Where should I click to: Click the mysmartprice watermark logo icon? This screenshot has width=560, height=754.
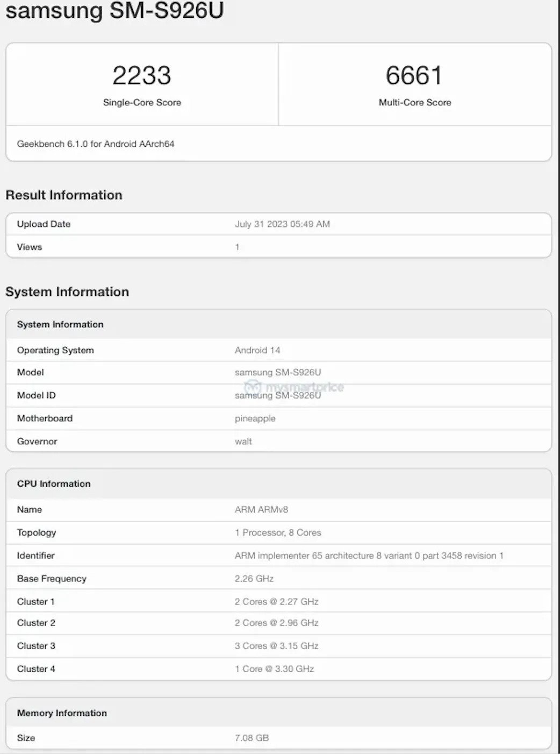click(x=252, y=387)
